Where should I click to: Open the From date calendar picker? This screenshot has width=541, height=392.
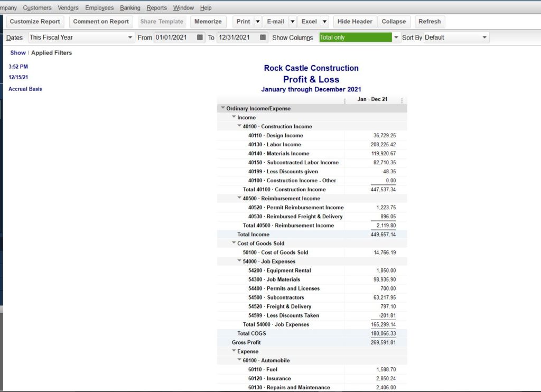point(200,38)
